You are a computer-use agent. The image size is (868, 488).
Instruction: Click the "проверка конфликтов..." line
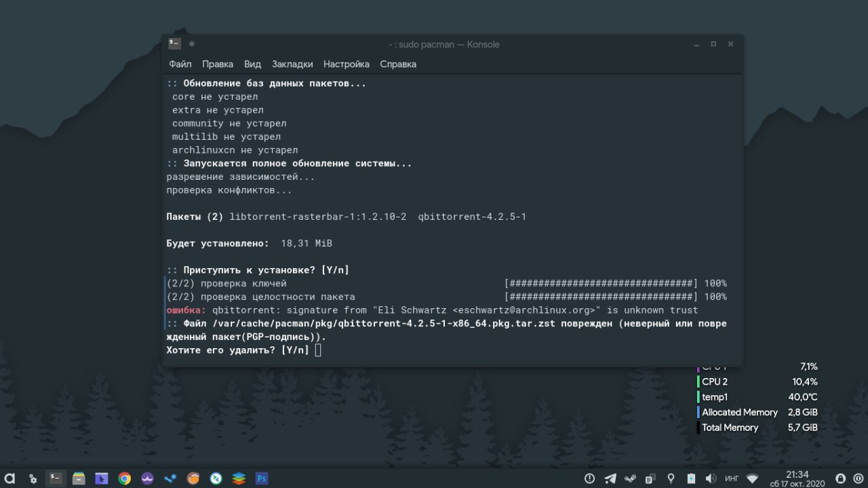click(x=229, y=190)
